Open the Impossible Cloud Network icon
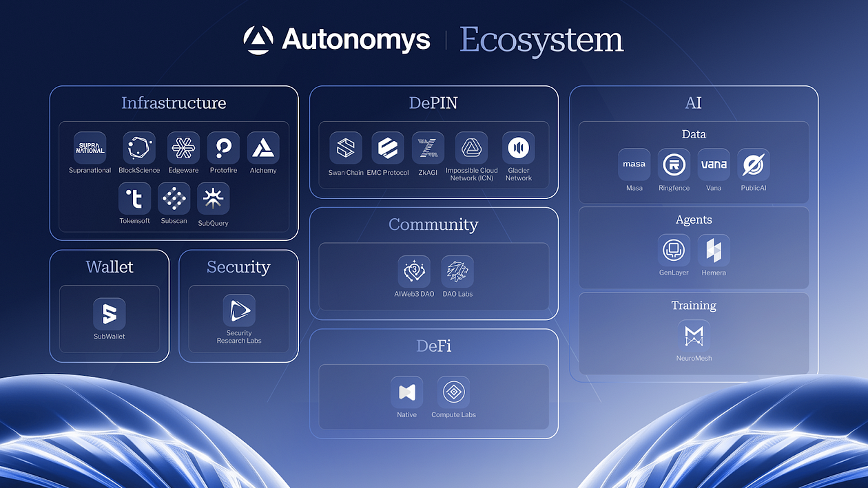868x488 pixels. point(471,148)
